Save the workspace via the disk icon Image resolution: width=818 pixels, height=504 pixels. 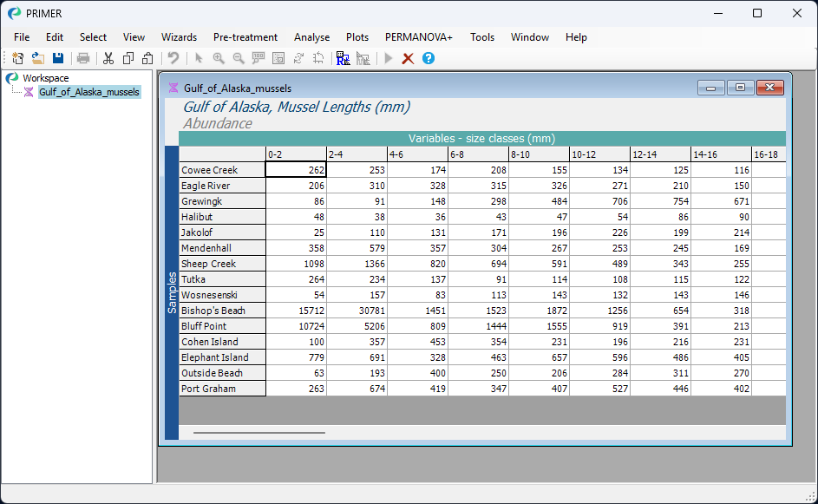click(57, 58)
